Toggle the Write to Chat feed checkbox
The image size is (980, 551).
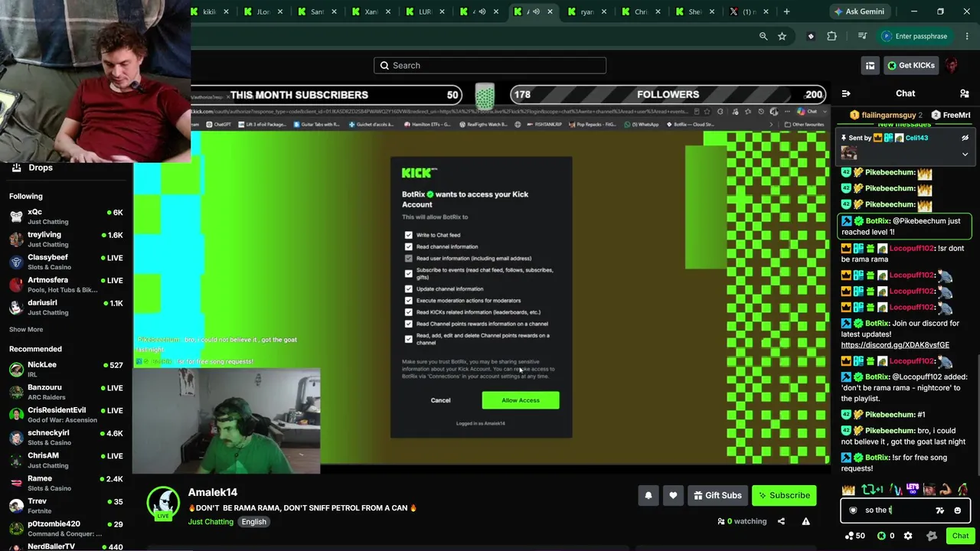tap(409, 235)
